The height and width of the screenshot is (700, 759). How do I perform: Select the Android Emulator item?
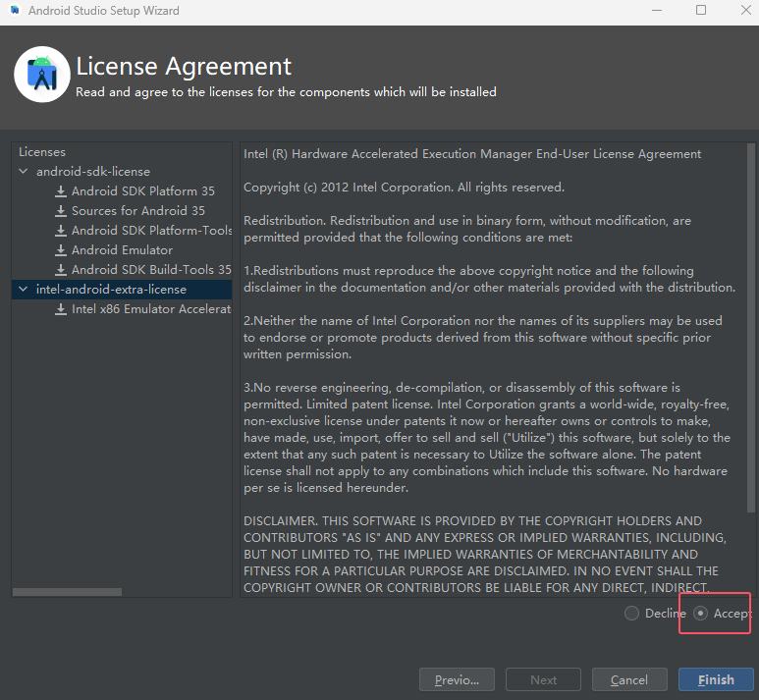[x=122, y=250]
